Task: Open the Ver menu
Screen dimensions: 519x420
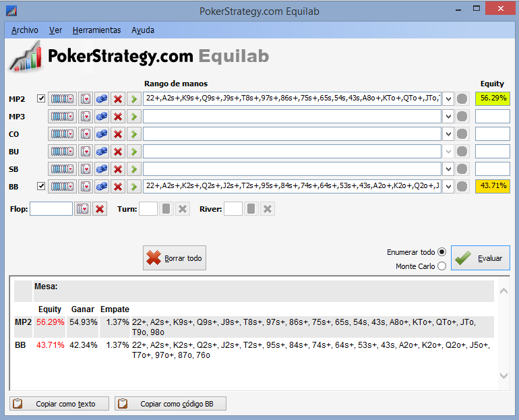Action: pos(55,30)
